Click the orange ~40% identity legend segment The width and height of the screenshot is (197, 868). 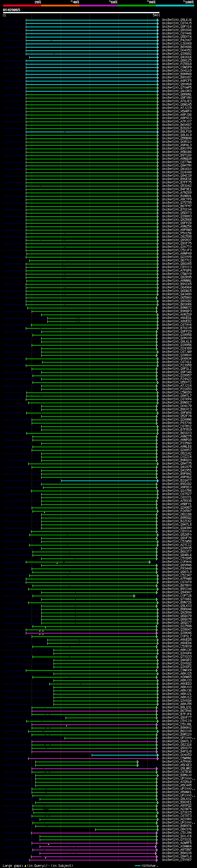(60, 6)
